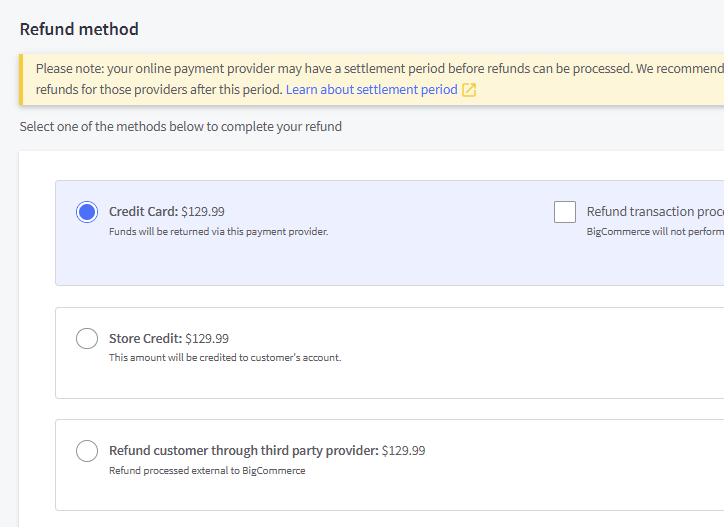
Task: Select third party provider refund radio button
Action: tap(87, 451)
